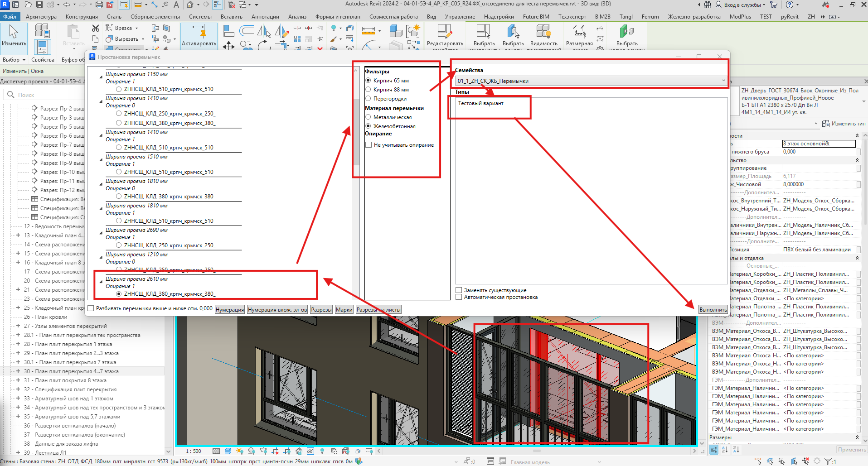Open the Файл menu
This screenshot has width=868, height=466.
click(x=10, y=17)
